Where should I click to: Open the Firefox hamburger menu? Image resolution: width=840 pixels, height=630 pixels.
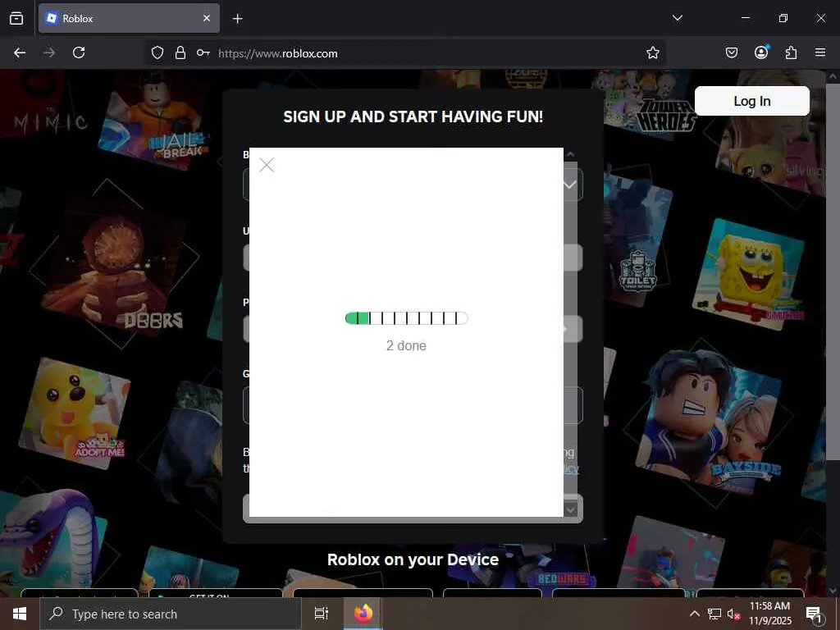click(x=820, y=52)
